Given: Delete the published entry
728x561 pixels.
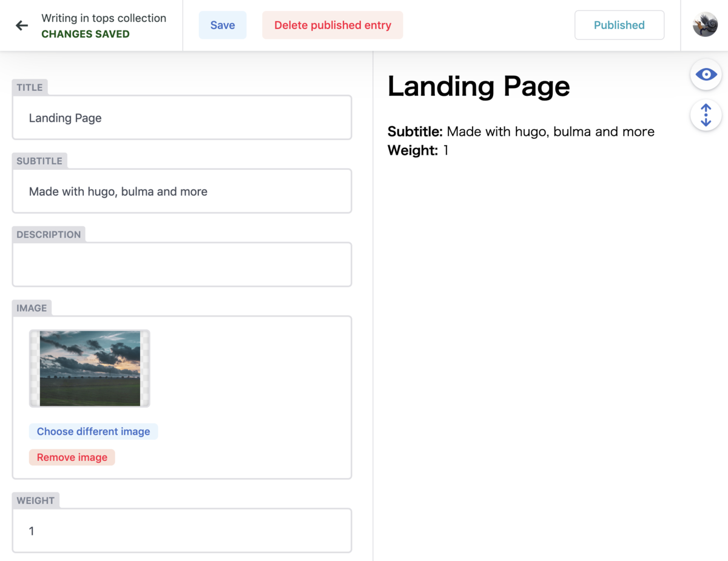Looking at the screenshot, I should point(332,25).
